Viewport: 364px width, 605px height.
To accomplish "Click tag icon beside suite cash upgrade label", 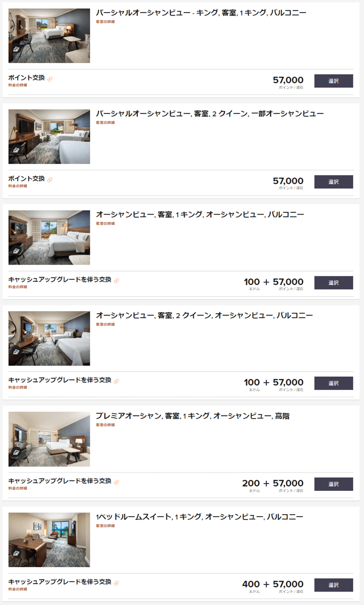I will point(116,583).
